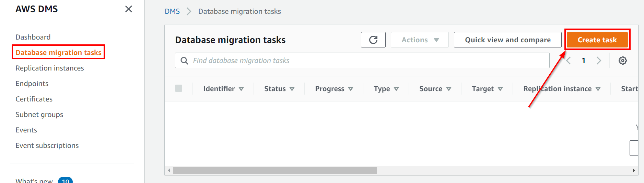Viewport: 644px width, 183px height.
Task: Click page number 1
Action: click(x=584, y=61)
